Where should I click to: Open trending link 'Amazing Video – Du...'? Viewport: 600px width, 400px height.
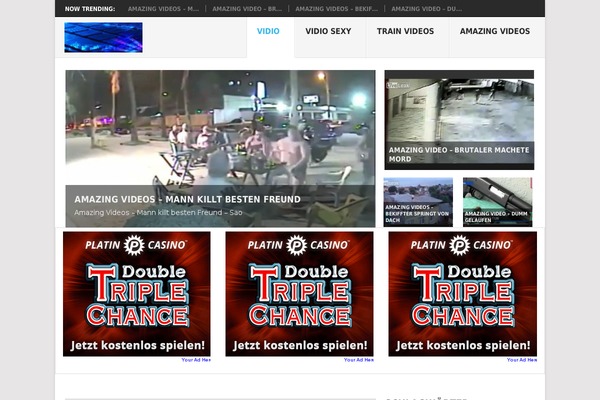426,9
